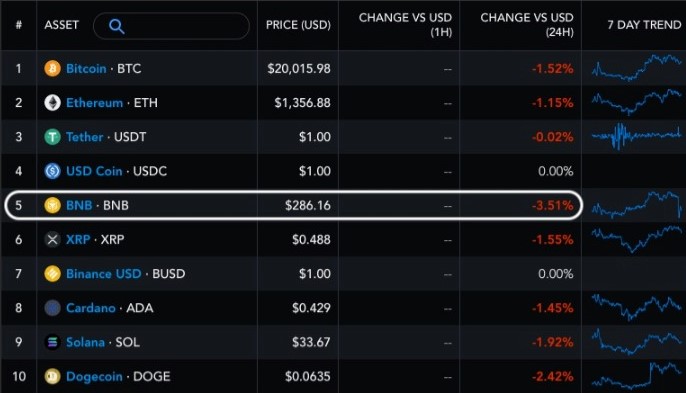Click the 7 DAY TREND column header
Screen dimensions: 686x393
click(644, 25)
